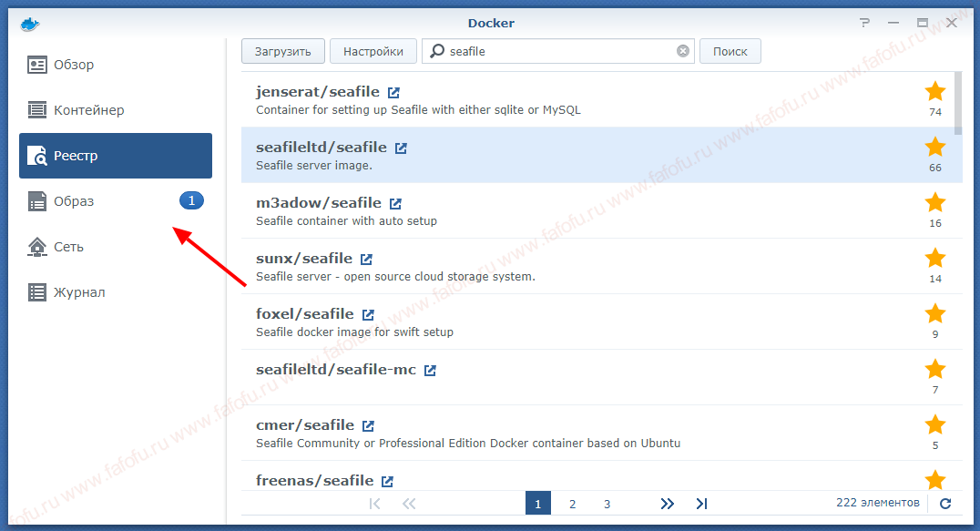Viewport: 980px width, 531px height.
Task: Click the star icon for m3adow/seafile
Action: coord(935,203)
